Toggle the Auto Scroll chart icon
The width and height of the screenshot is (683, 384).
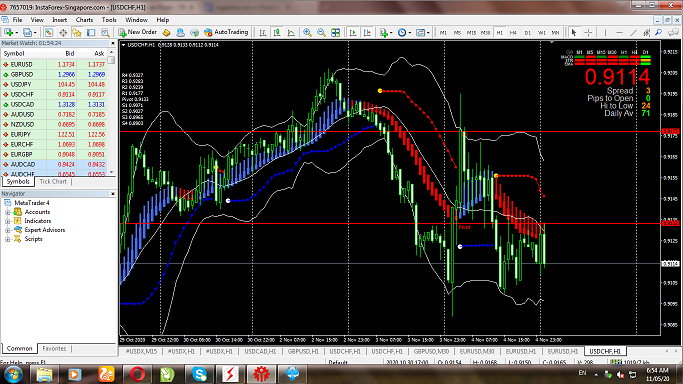click(x=353, y=32)
